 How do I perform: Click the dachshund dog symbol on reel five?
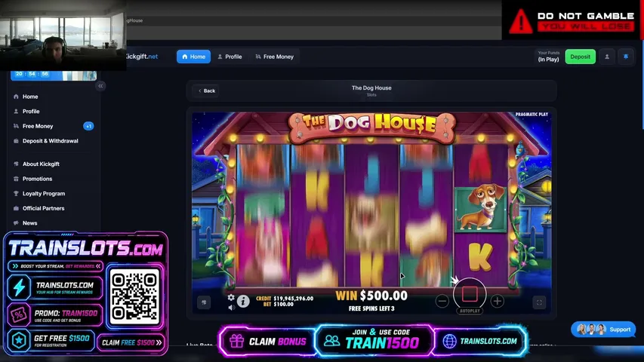(x=480, y=207)
